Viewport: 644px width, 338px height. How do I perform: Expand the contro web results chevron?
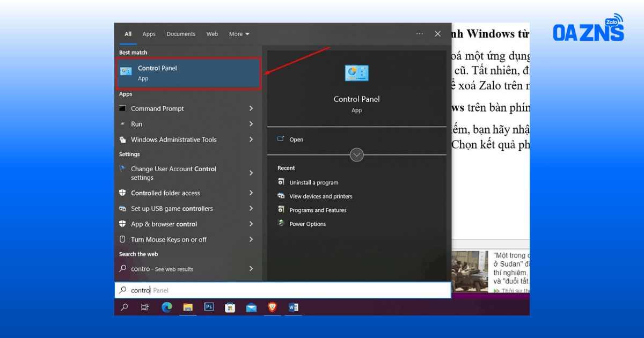point(251,268)
